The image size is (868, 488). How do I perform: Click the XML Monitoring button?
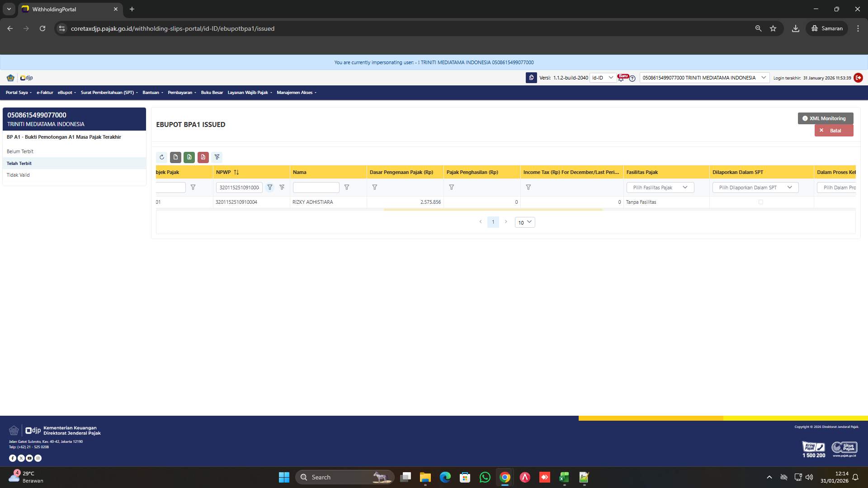(826, 118)
